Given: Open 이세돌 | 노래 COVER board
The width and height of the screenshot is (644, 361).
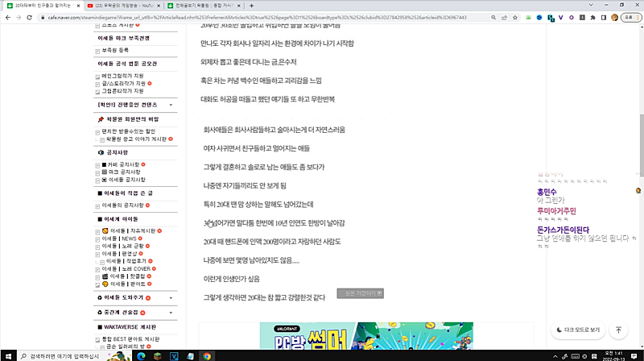Looking at the screenshot, I should click(x=126, y=269).
